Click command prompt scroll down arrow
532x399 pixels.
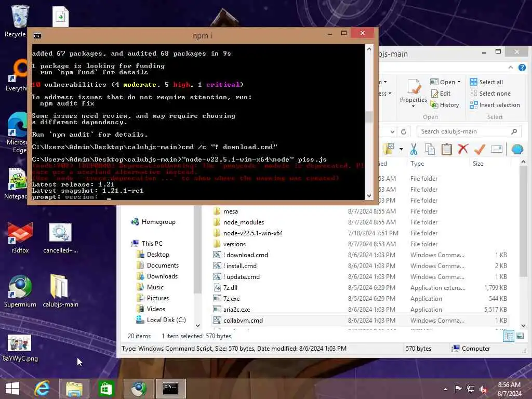coord(369,196)
